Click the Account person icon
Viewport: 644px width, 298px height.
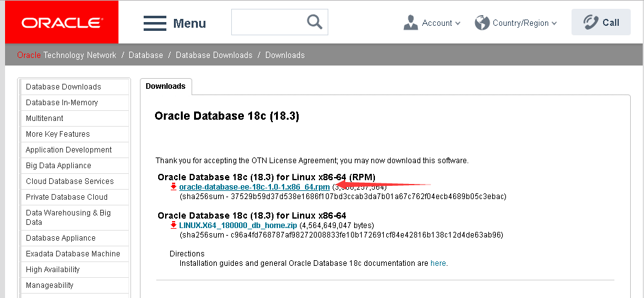click(410, 23)
